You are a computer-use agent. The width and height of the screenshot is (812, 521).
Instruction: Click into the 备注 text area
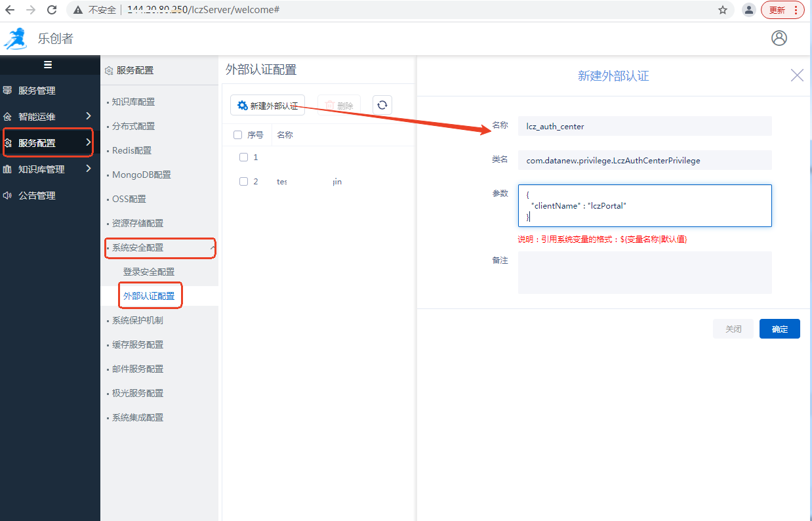[644, 272]
